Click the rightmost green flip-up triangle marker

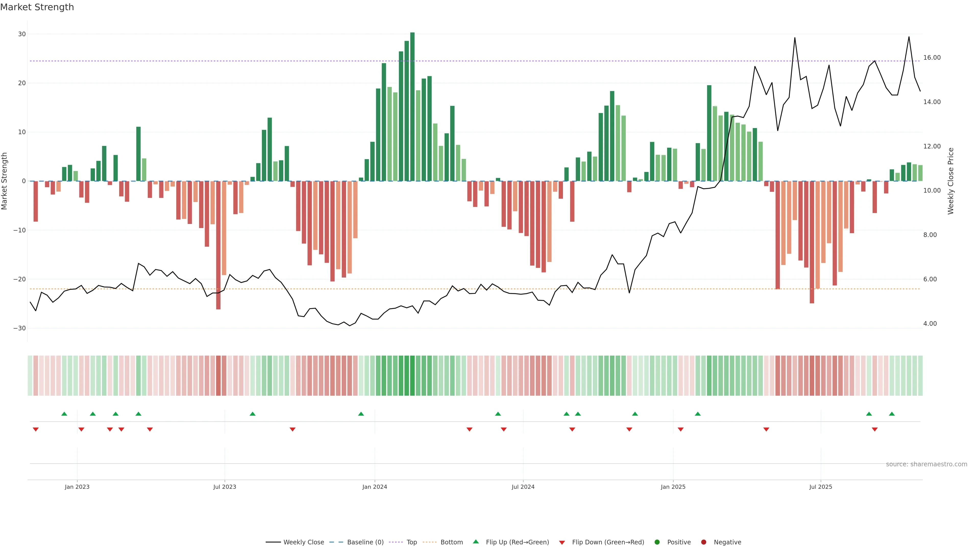point(892,414)
